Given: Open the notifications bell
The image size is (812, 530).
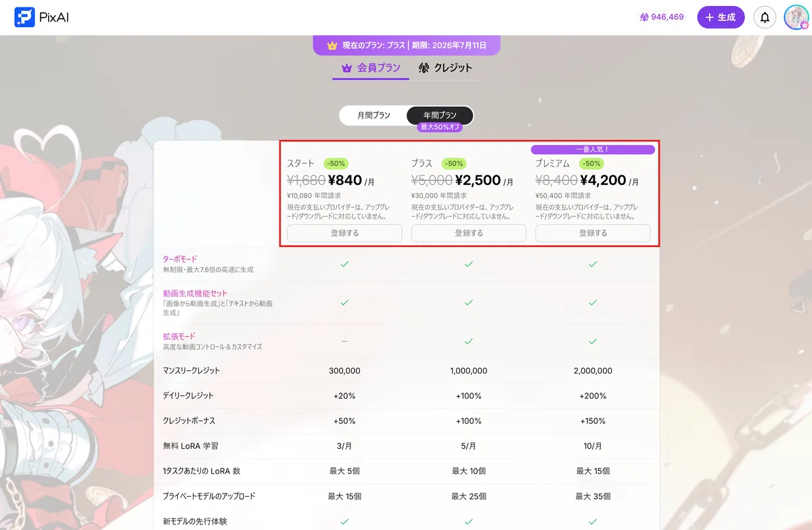Looking at the screenshot, I should [x=765, y=18].
